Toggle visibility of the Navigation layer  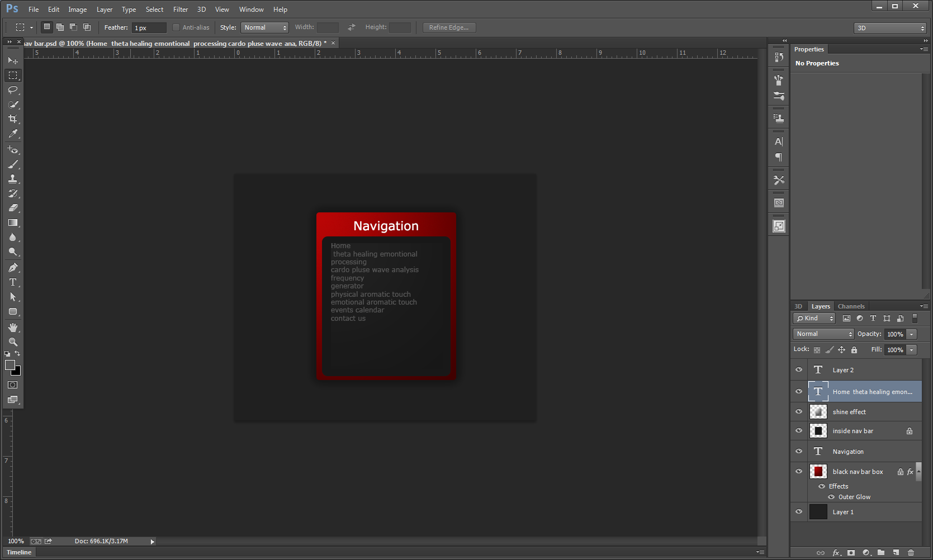799,452
